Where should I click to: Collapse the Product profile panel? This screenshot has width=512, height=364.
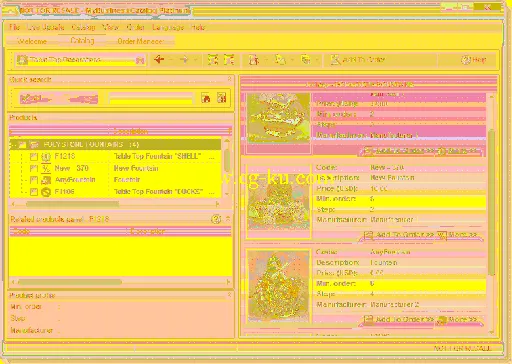(x=229, y=295)
